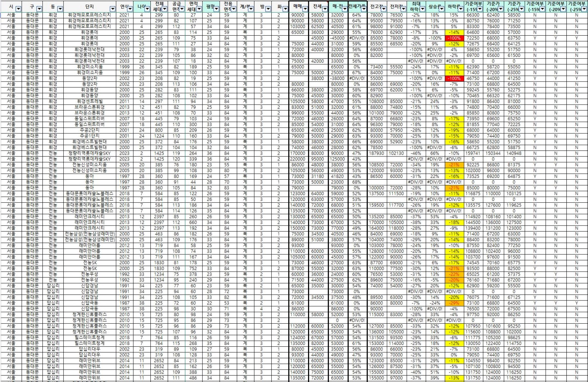Screen dimensions: 588x382
Task: Select the cell reading 주공2단지
Action: (90, 130)
